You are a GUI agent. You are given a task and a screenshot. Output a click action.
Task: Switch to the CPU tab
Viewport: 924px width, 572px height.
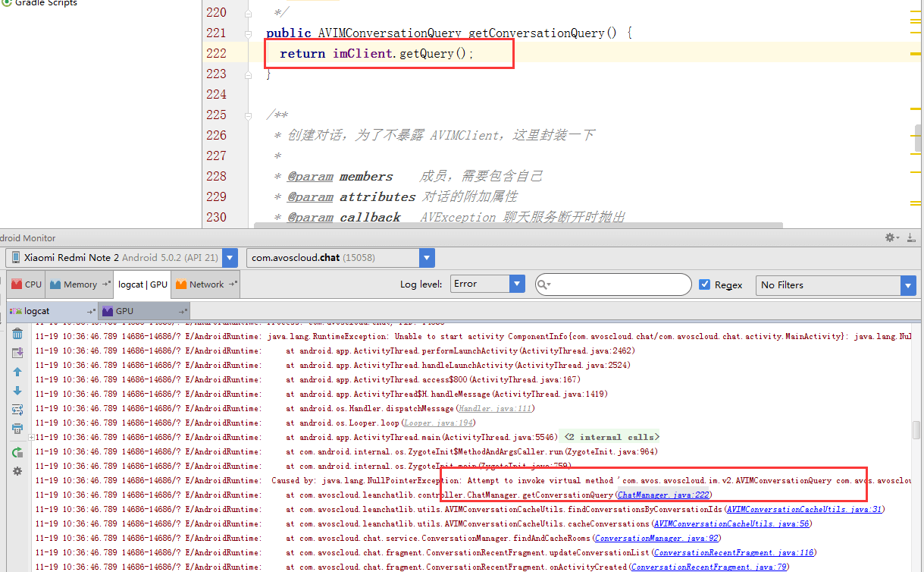tap(26, 284)
